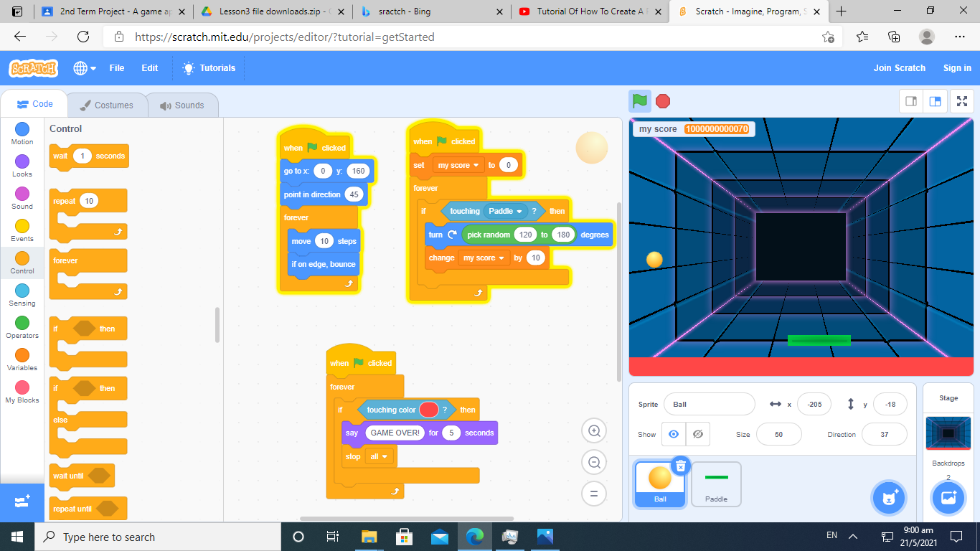
Task: Show the sprite using the eye icon
Action: [x=673, y=434]
